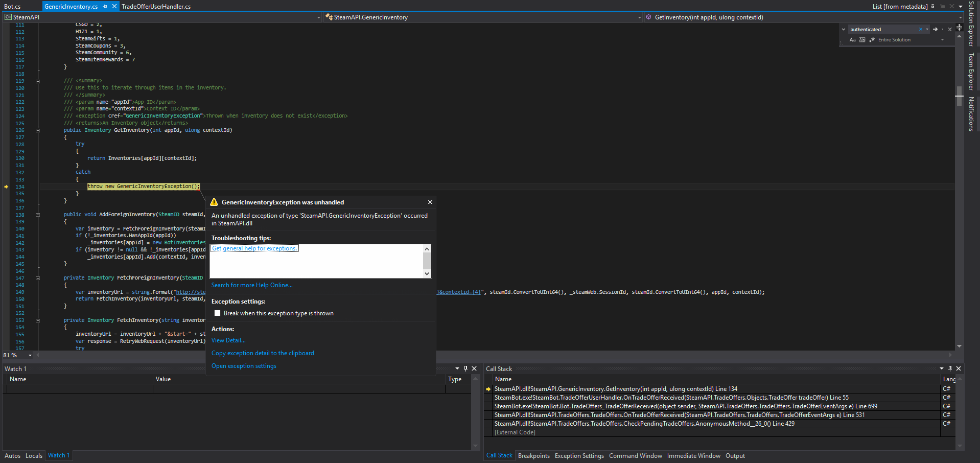Image resolution: width=980 pixels, height=463 pixels.
Task: Click the editor split-window handle icon
Action: (x=959, y=27)
